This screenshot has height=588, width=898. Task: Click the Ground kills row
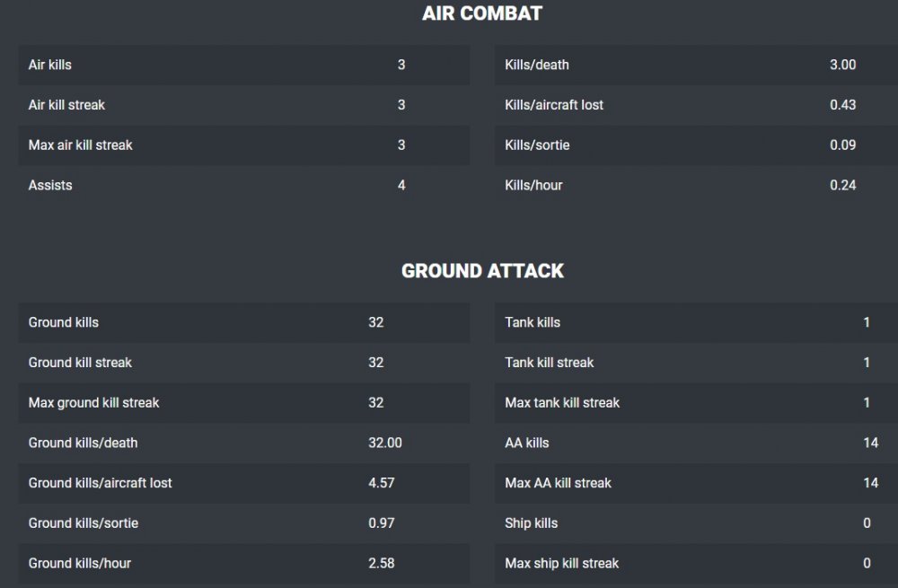coord(243,322)
